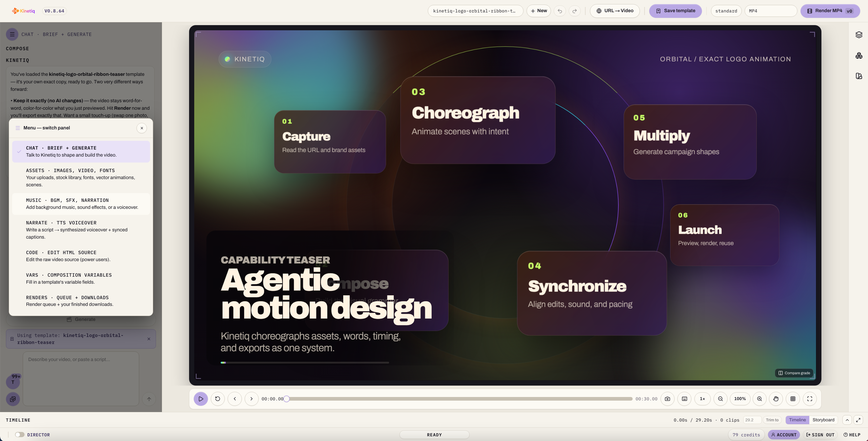Click the Generate button
Viewport: 868px width, 441px height.
point(81,320)
